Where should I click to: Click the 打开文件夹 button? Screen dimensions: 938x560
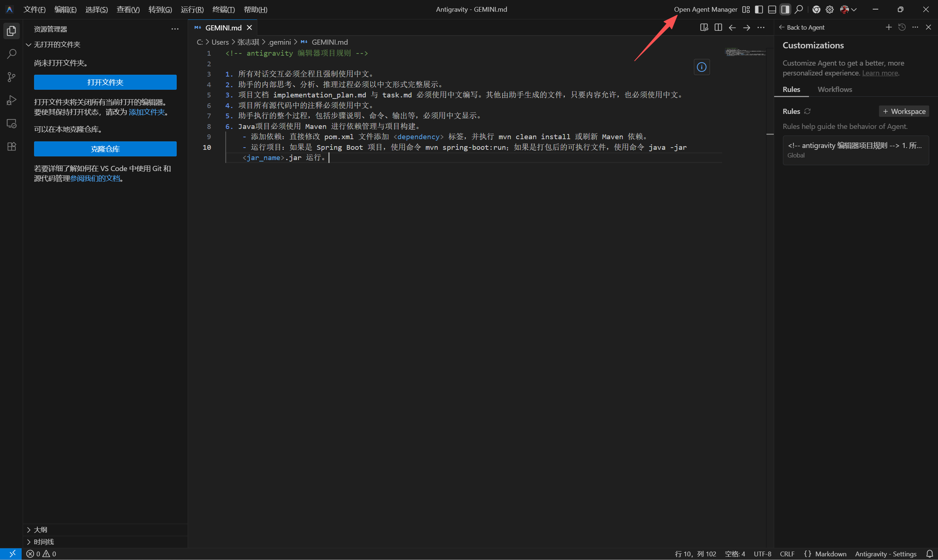click(x=105, y=82)
